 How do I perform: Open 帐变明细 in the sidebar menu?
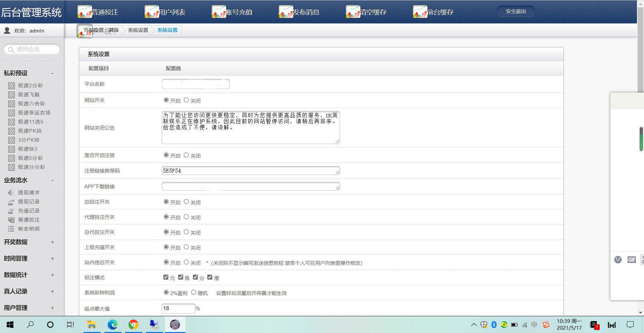[x=29, y=229]
